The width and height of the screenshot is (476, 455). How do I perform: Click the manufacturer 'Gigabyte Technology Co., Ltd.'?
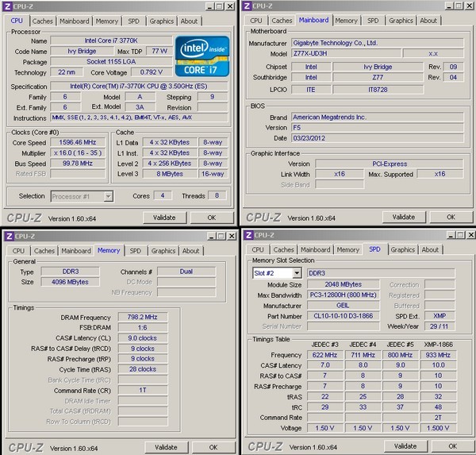pyautogui.click(x=378, y=43)
